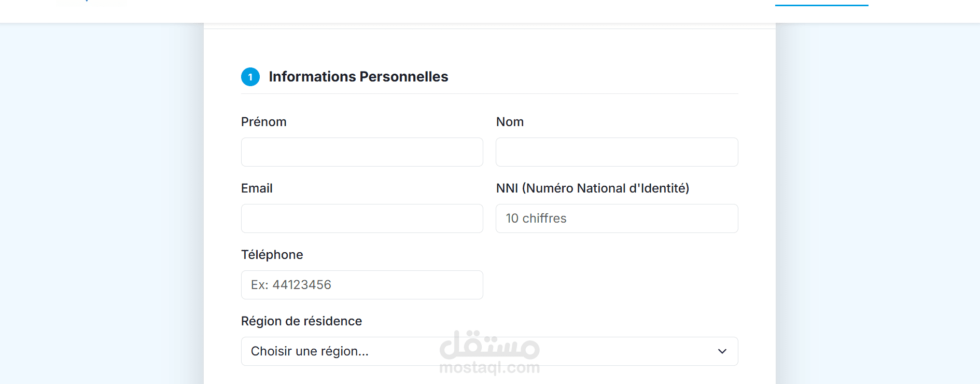Click the dropdown chevron on Région de résidence
980x384 pixels.
722,351
